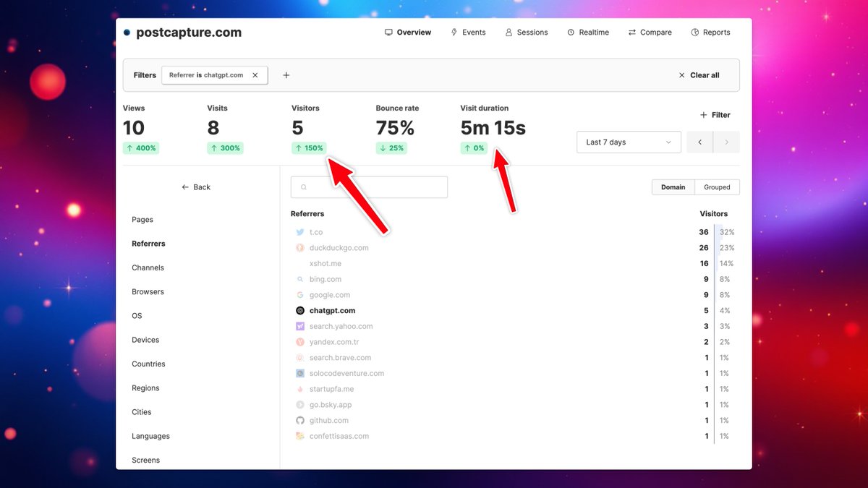Select Screens in sidebar
The width and height of the screenshot is (868, 488).
click(x=145, y=461)
